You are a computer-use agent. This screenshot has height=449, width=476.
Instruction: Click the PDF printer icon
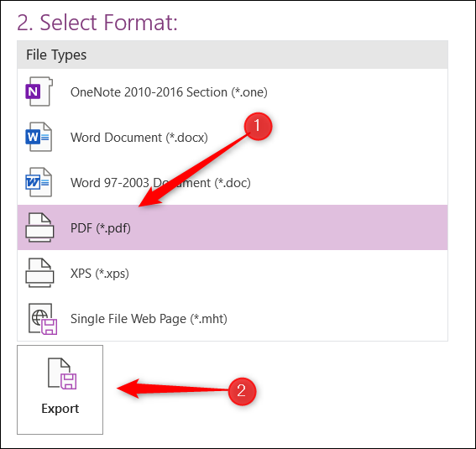tap(39, 227)
